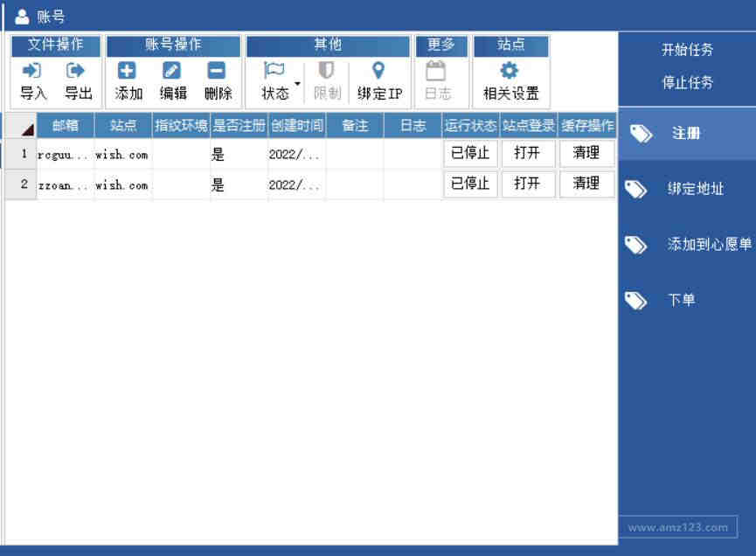Click 清理 button for row 2

586,184
